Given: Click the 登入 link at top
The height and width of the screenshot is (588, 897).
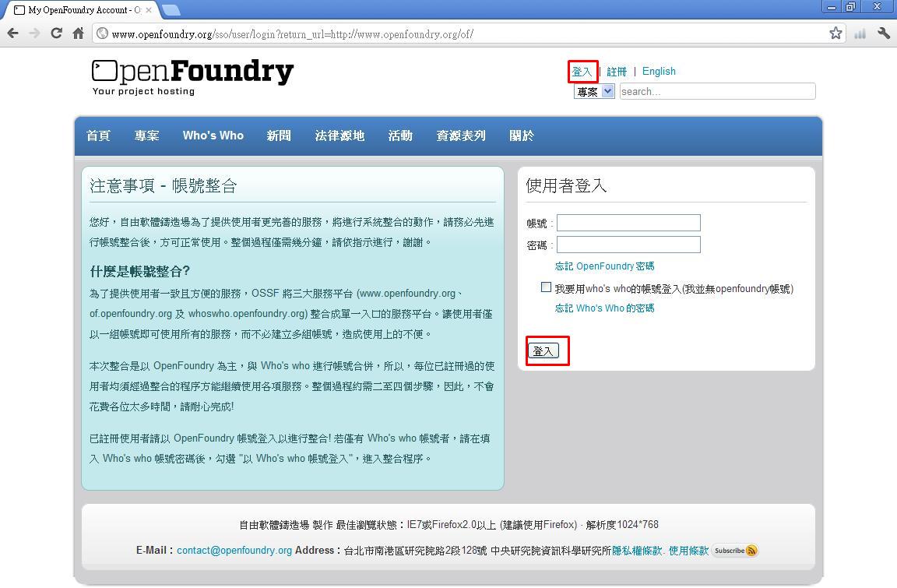Looking at the screenshot, I should [582, 72].
